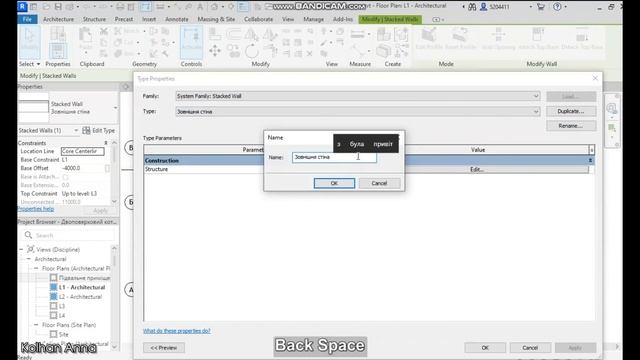Click the Cut scissors icon in Clipboard panel
This screenshot has width=640, height=360.
pyautogui.click(x=104, y=31)
